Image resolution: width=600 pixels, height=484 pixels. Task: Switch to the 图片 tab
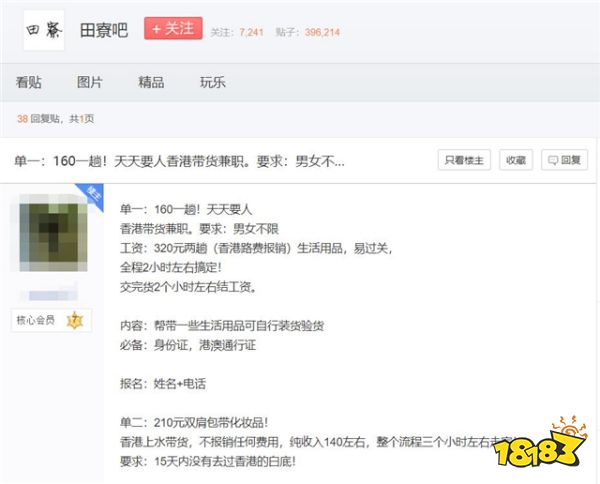coord(90,82)
